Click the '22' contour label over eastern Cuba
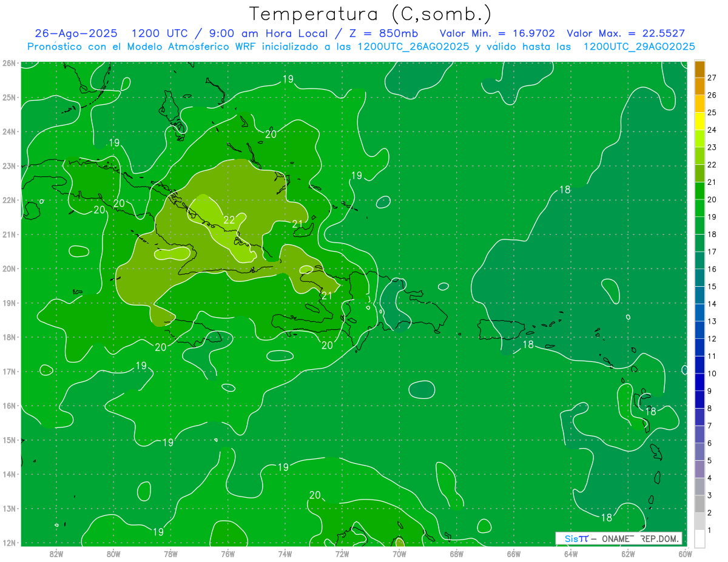The image size is (728, 562). pos(229,220)
